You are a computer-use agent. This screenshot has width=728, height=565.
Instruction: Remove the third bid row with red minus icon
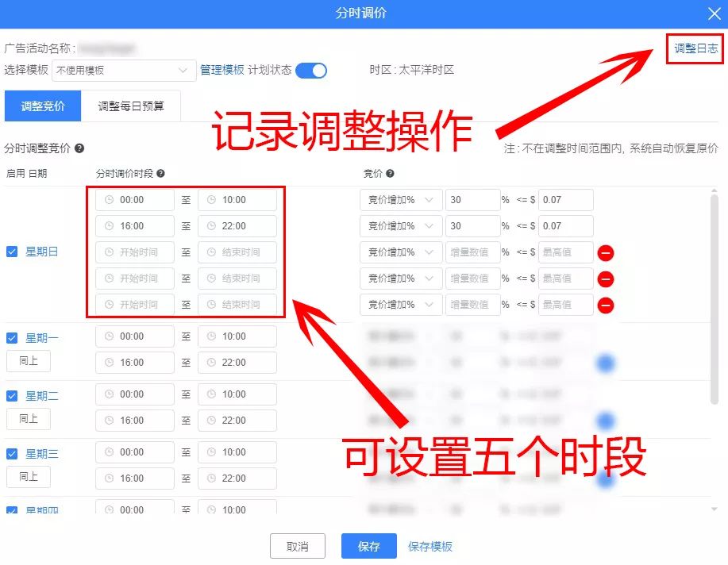pos(606,252)
